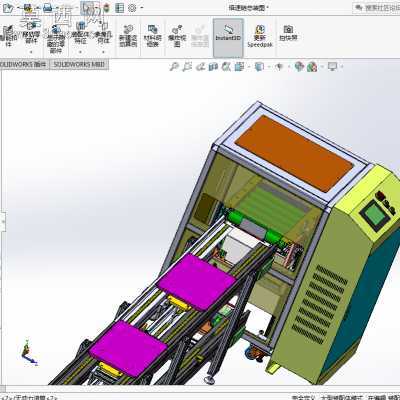Click the Open document icon in the quick access bar
The image size is (400, 400).
click(x=7, y=8)
